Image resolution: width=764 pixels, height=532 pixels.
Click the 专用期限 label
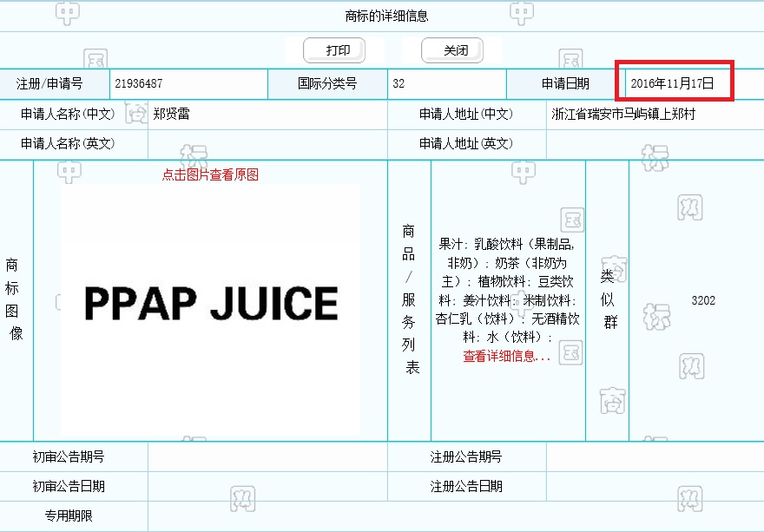(69, 516)
